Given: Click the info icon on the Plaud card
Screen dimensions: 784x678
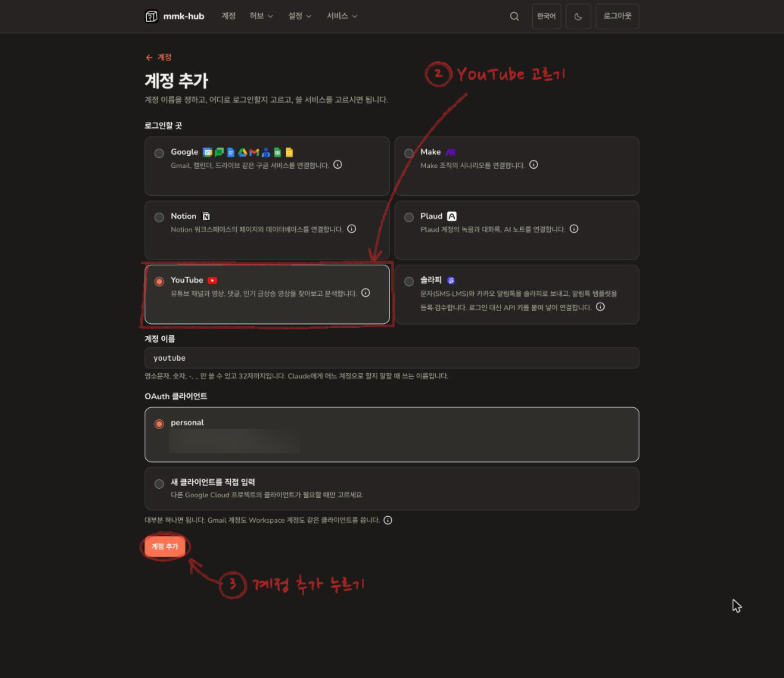Looking at the screenshot, I should point(574,229).
